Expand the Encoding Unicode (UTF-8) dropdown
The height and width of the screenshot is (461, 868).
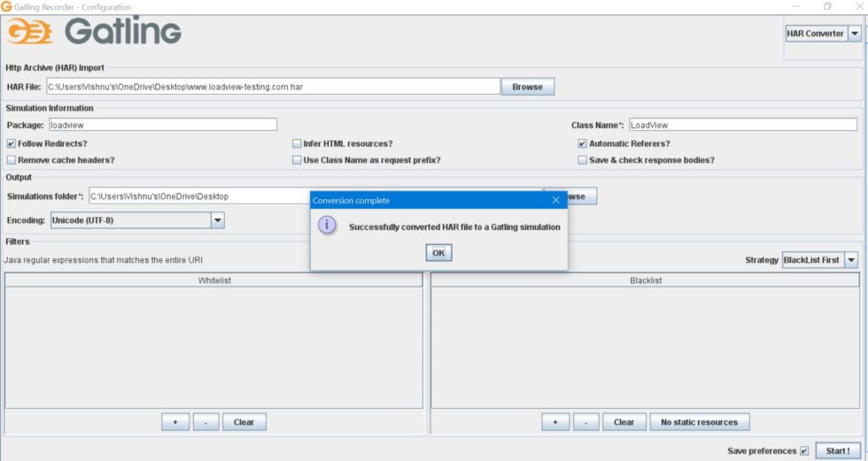(217, 219)
